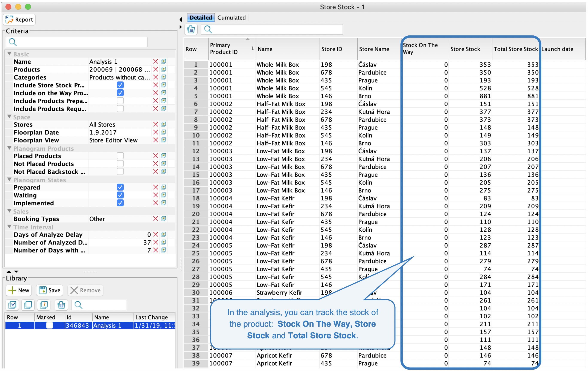588x371 pixels.
Task: Click the edit icon in the Stores row
Action: [164, 124]
